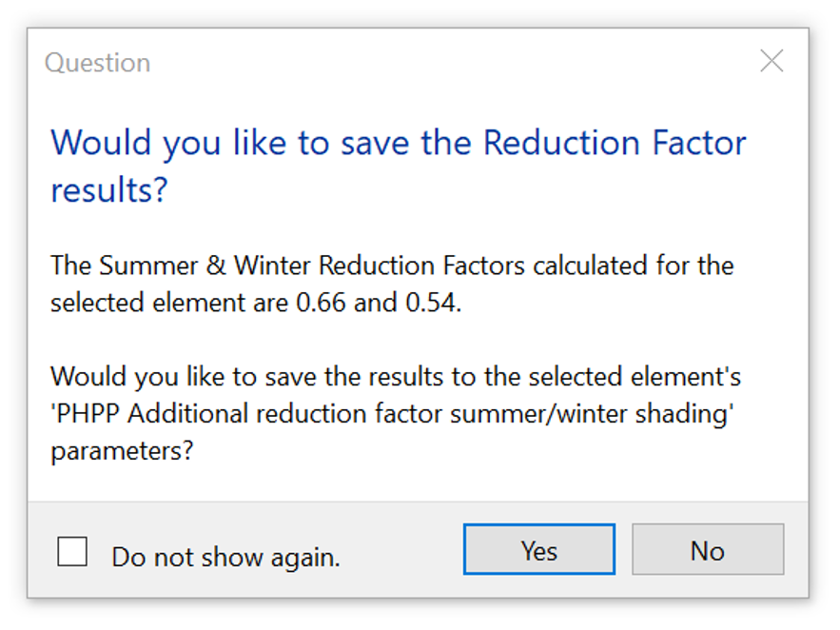Click gray footer space left of Yes button

coord(400,552)
